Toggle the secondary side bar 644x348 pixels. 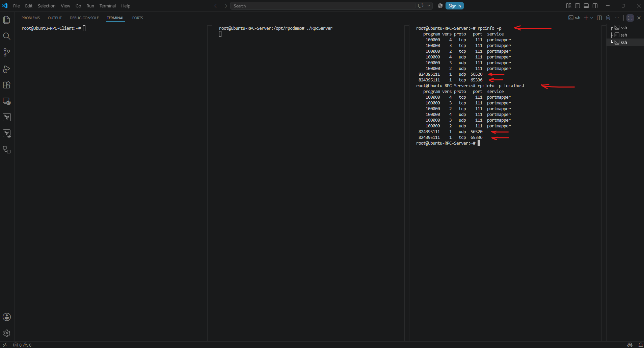pos(595,6)
